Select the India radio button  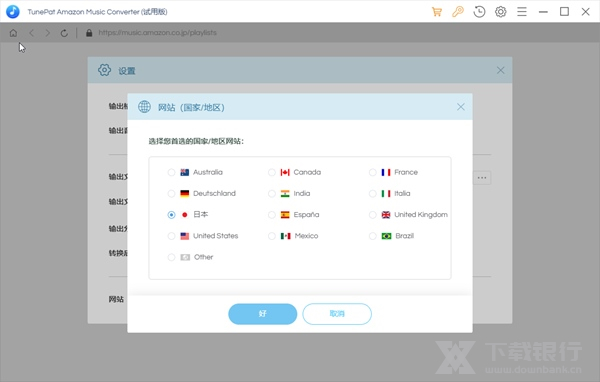tap(272, 194)
